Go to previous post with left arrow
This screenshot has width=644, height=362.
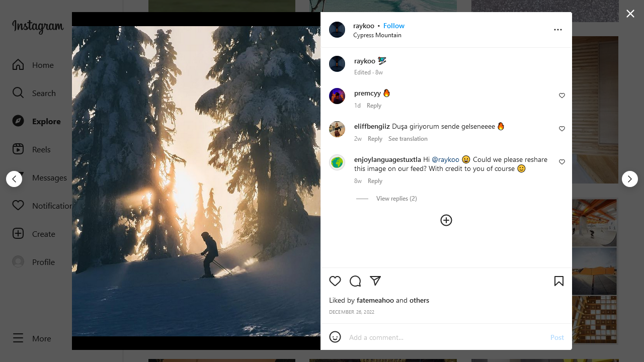14,179
